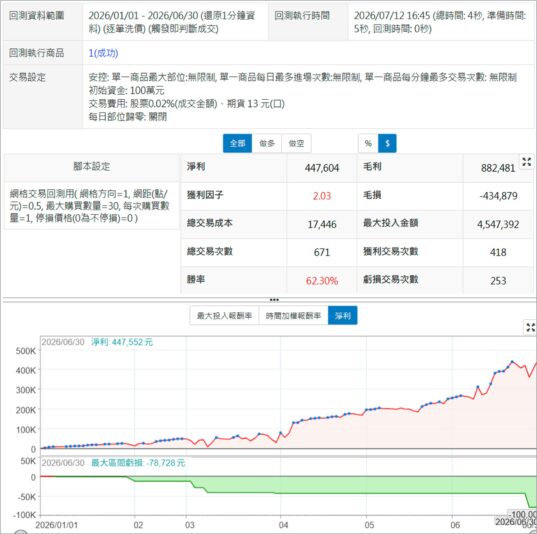Click the 毛利 value 882,481

click(498, 168)
